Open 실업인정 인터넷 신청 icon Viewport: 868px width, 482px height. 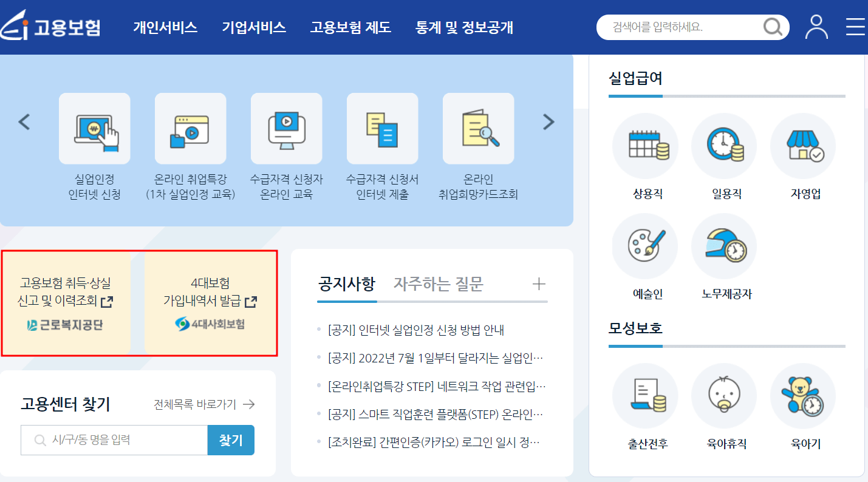95,128
